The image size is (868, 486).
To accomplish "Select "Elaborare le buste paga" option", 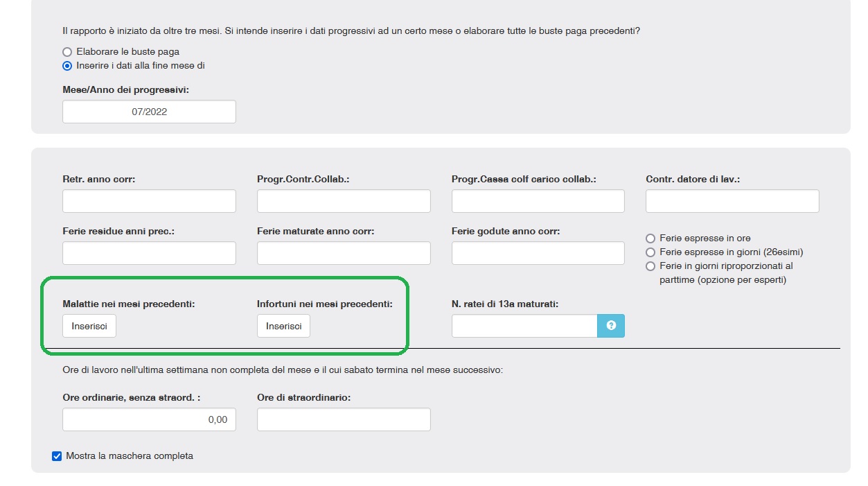I will (x=67, y=52).
